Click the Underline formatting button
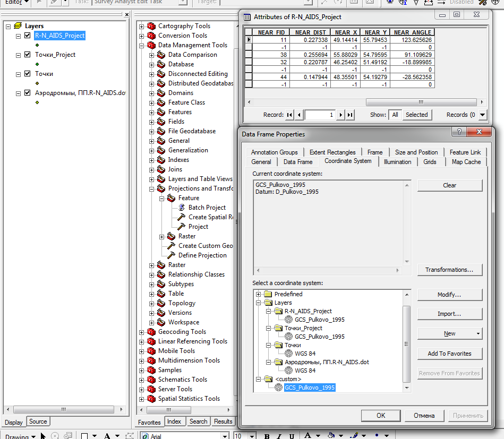Image resolution: width=504 pixels, height=439 pixels. pyautogui.click(x=292, y=436)
